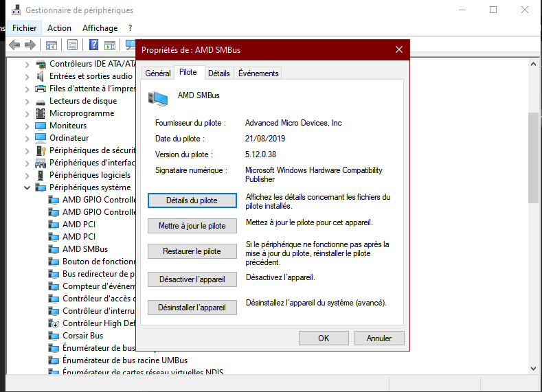Select Contrôleur d'interruptions tree item

point(98,311)
